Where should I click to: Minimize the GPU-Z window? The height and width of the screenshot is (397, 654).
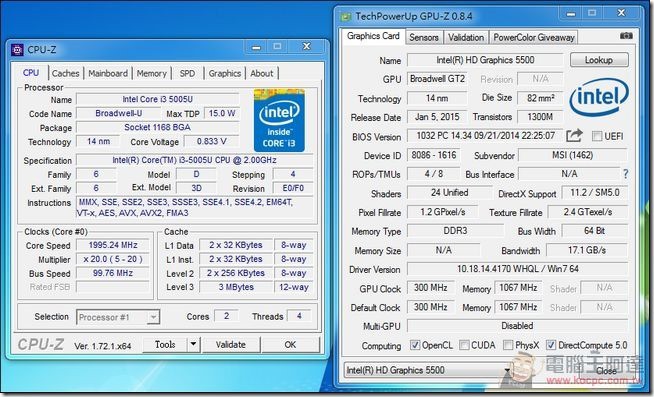(571, 14)
